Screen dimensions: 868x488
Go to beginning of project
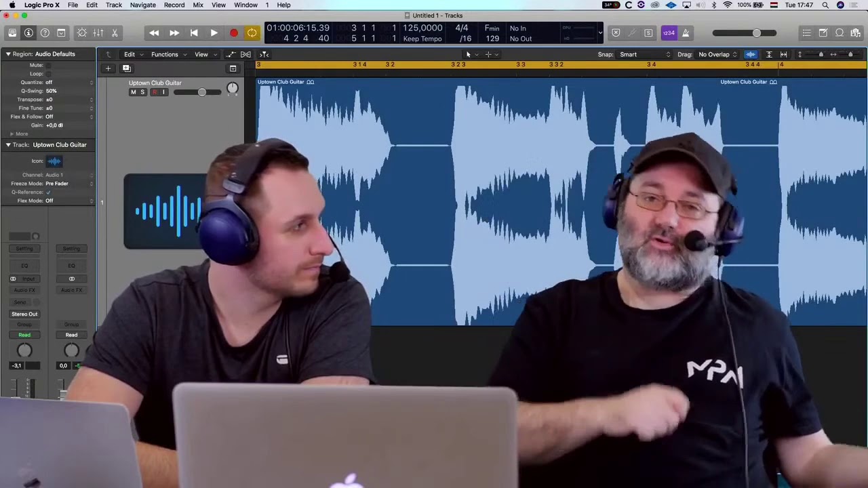click(x=194, y=33)
